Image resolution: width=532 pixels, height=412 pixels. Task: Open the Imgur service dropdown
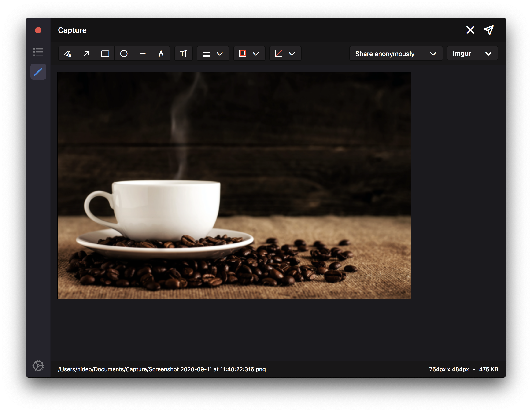click(472, 54)
